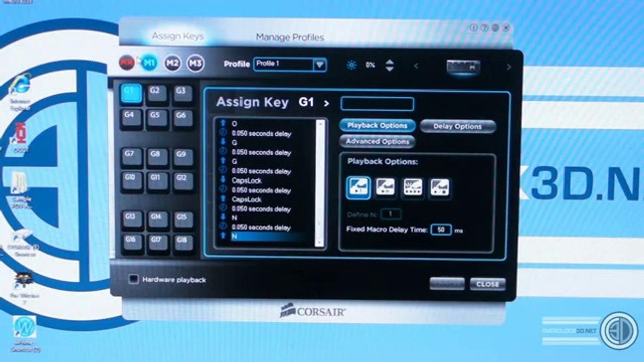The width and height of the screenshot is (644, 362).
Task: Click the CLOSE button
Action: [x=488, y=284]
